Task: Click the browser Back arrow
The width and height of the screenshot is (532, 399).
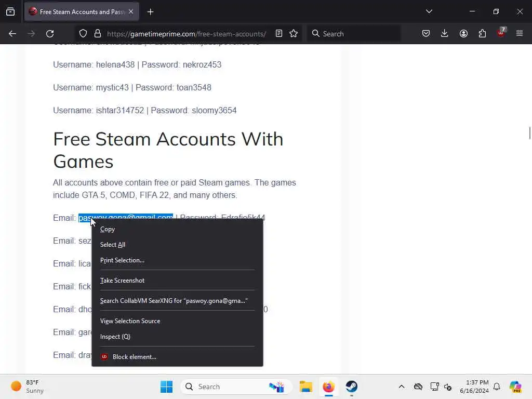Action: click(x=12, y=34)
